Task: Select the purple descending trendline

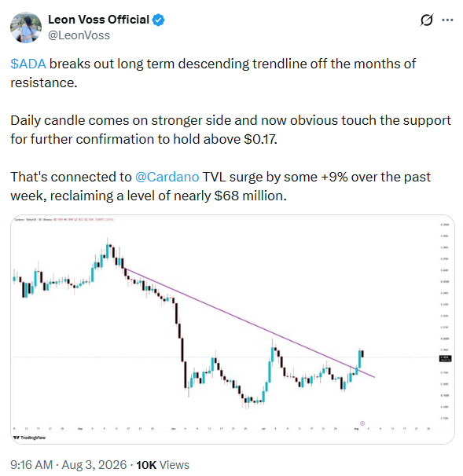Action: pos(249,323)
